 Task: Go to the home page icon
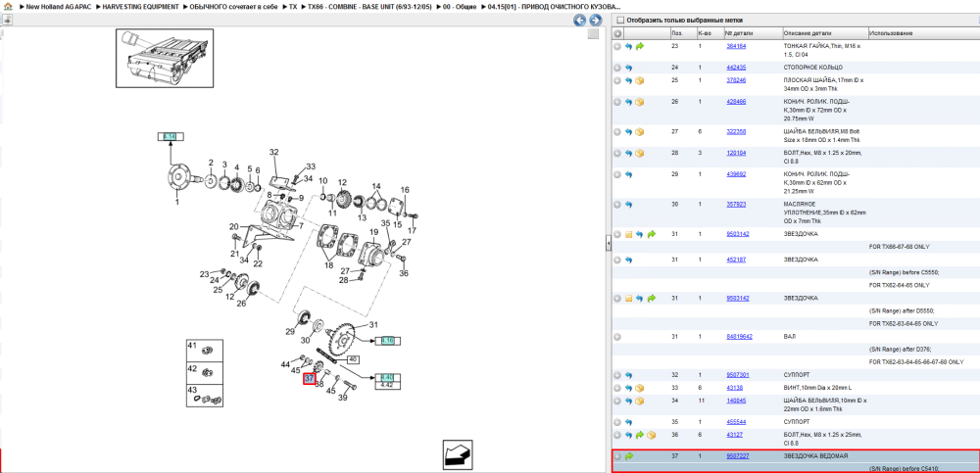8,6
